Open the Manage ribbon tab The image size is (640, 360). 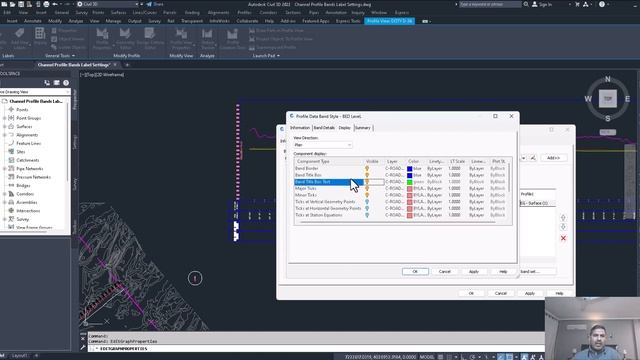coord(113,21)
